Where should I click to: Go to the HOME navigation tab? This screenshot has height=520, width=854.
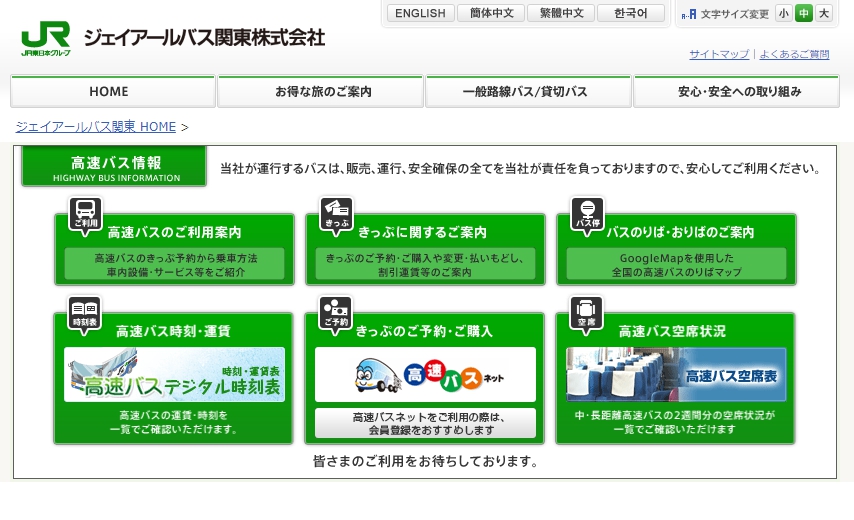pyautogui.click(x=113, y=91)
